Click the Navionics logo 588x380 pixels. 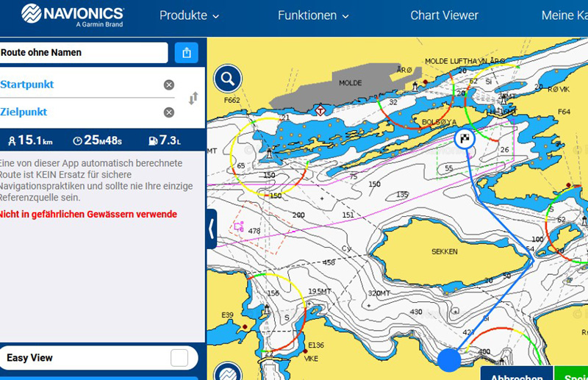click(72, 15)
